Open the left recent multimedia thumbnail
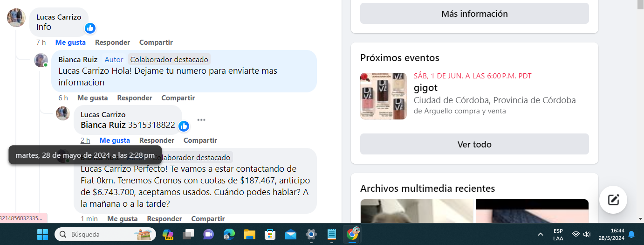This screenshot has height=245, width=644. click(417, 211)
